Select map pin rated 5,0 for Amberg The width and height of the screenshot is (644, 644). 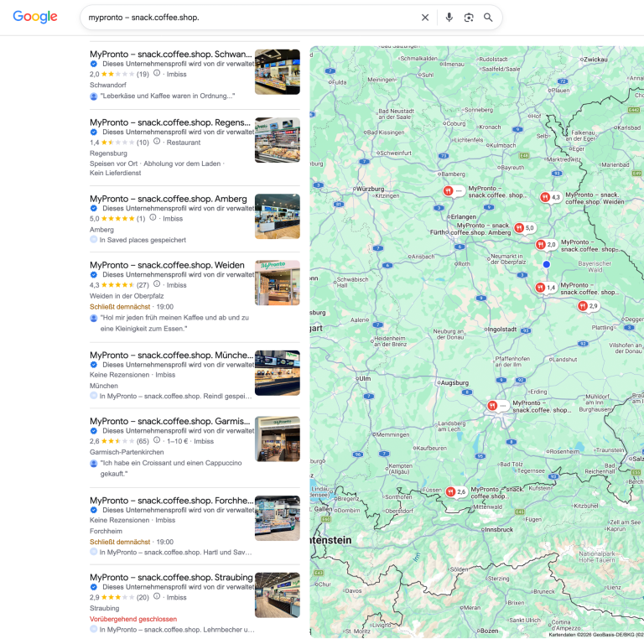[524, 228]
